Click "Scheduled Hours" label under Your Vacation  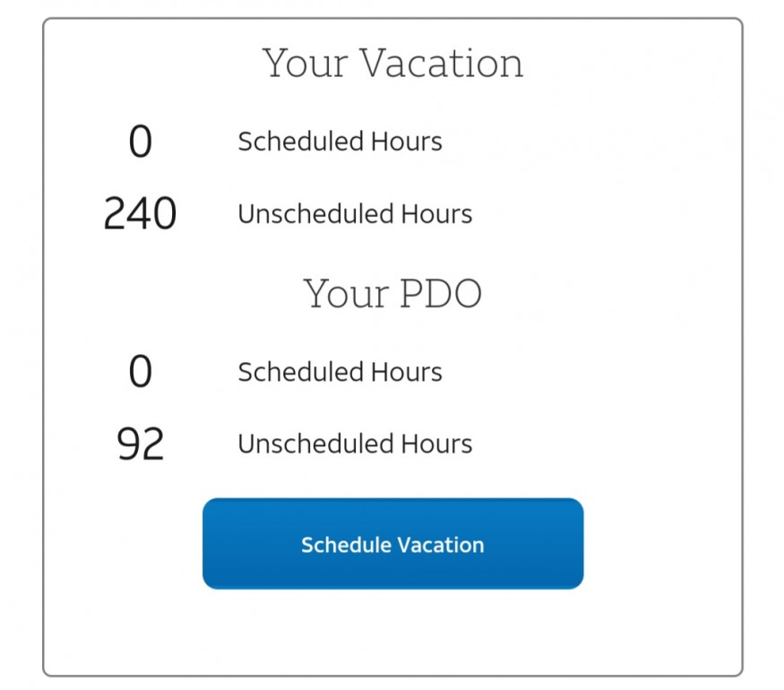[x=340, y=142]
